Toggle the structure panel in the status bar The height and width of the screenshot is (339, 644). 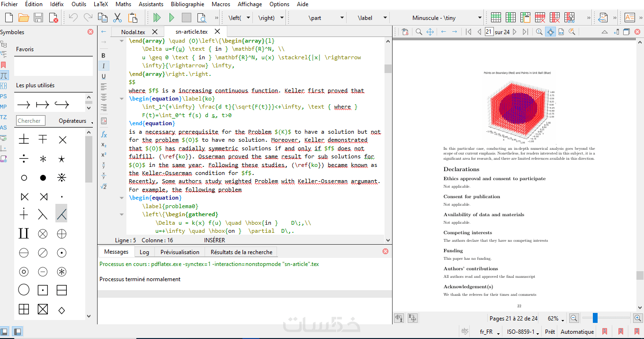(4, 331)
